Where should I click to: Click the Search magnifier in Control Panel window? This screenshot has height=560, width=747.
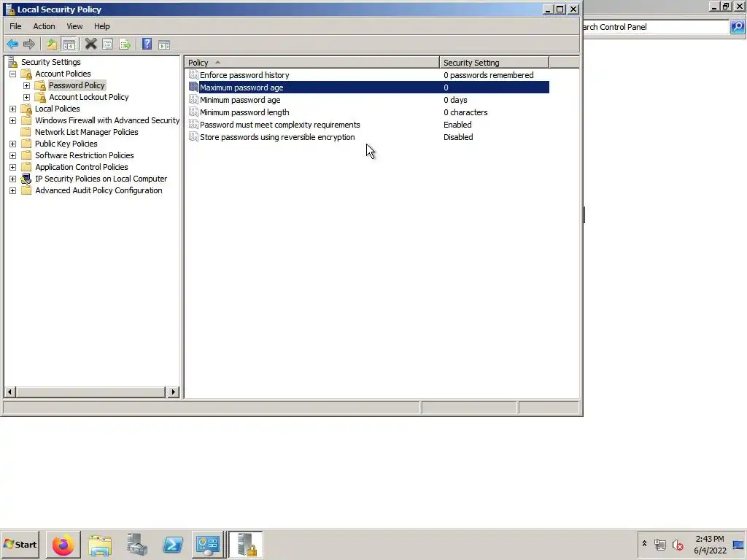(738, 27)
